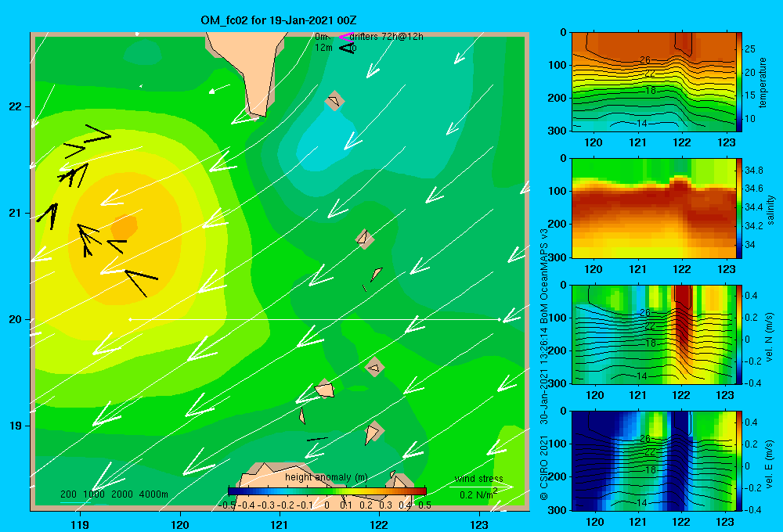The width and height of the screenshot is (783, 532).
Task: Click the 'temperature' vertical axis label
Action: tap(763, 82)
